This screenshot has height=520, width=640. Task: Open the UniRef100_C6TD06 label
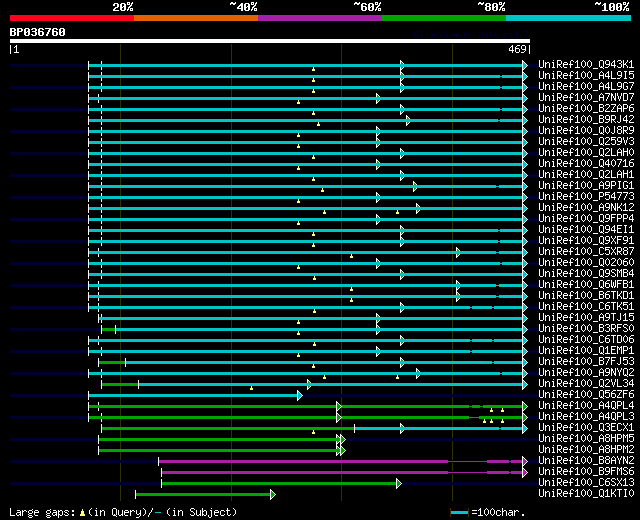pyautogui.click(x=586, y=340)
